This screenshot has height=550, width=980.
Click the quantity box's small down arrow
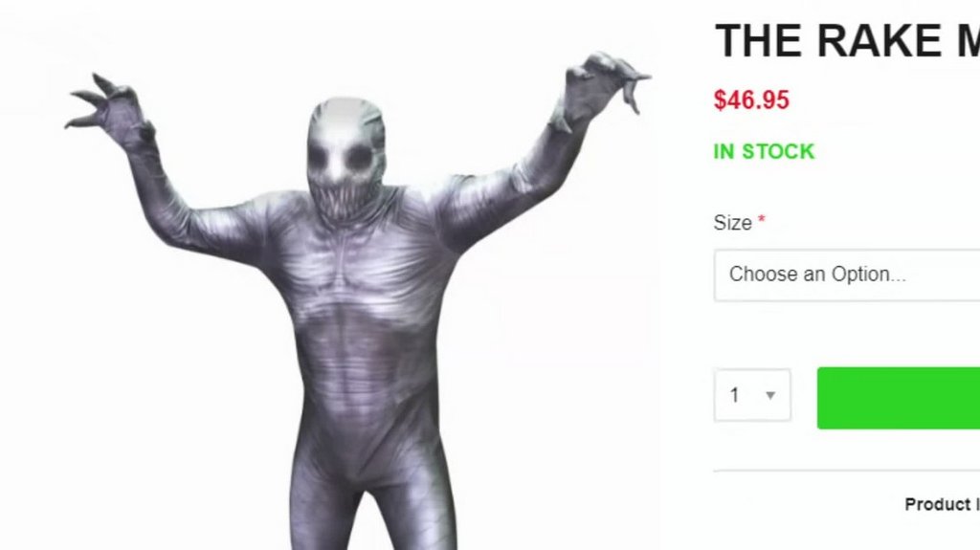tap(770, 396)
